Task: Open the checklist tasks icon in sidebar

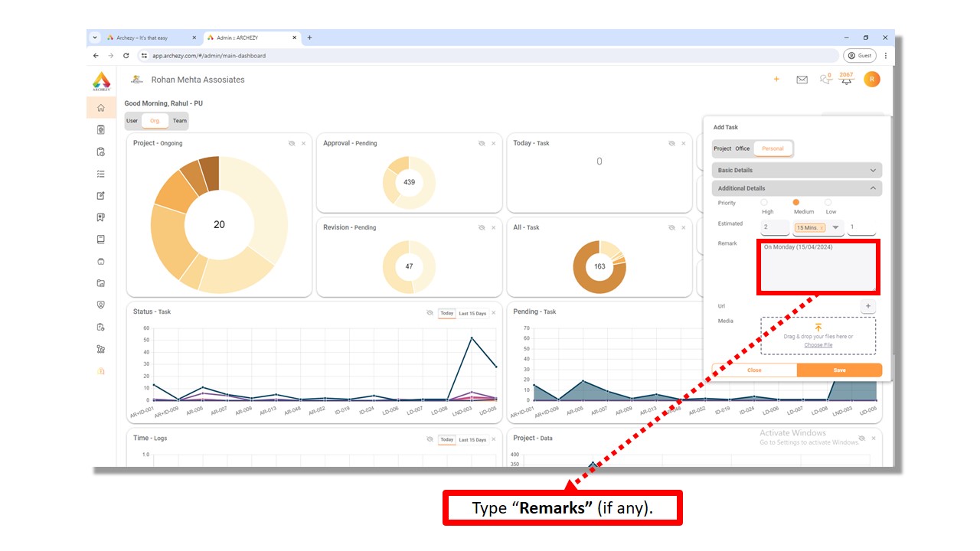Action: pos(101,174)
